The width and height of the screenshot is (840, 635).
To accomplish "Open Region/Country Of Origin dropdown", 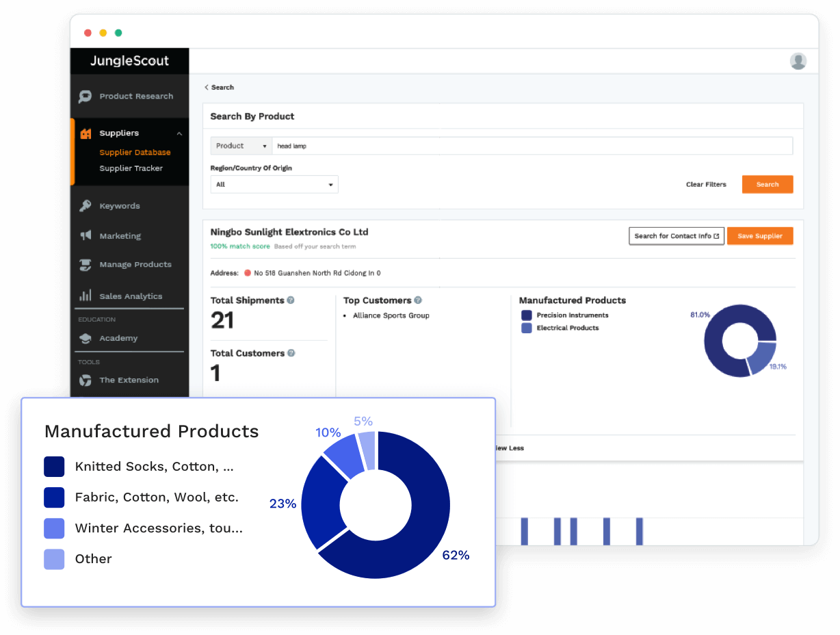I will 274,185.
